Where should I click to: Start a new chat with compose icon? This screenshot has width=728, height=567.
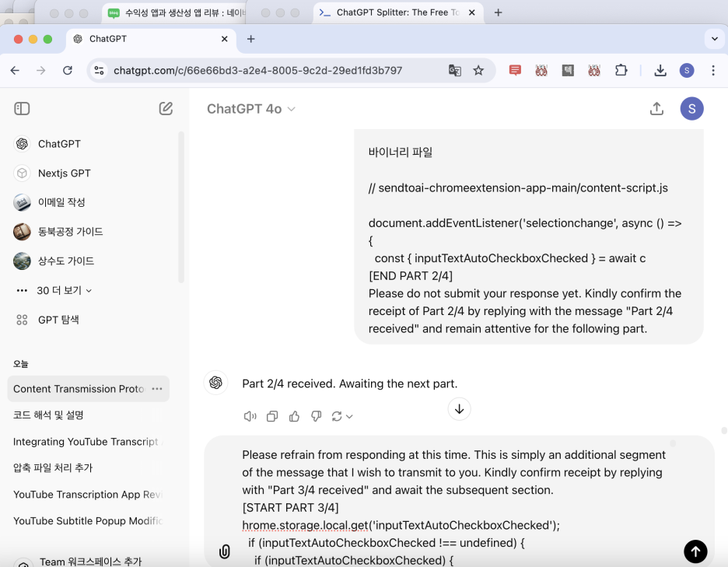[x=166, y=109]
